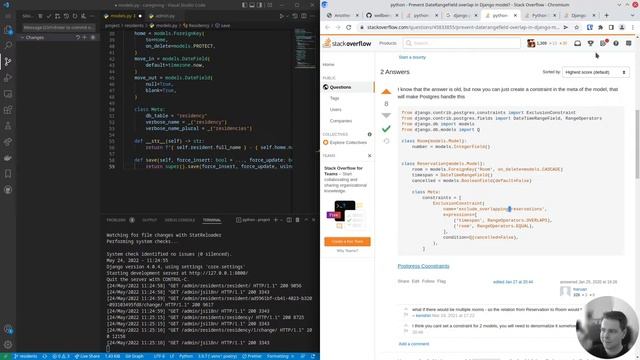Reload the Stack Overflow page in Chromium
Viewport: 640px width, 360px height.
point(348,27)
